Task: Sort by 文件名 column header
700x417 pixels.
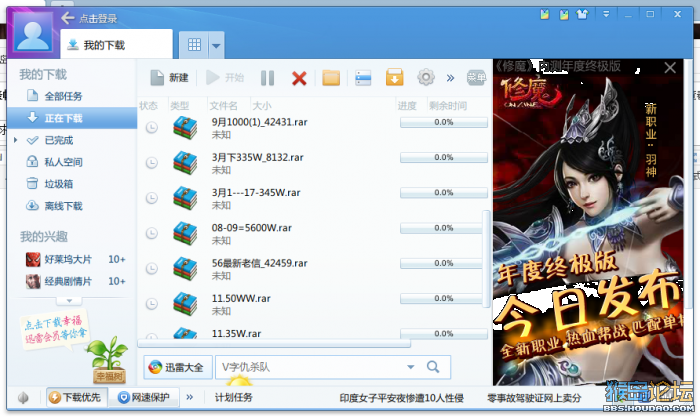Action: coord(224,106)
